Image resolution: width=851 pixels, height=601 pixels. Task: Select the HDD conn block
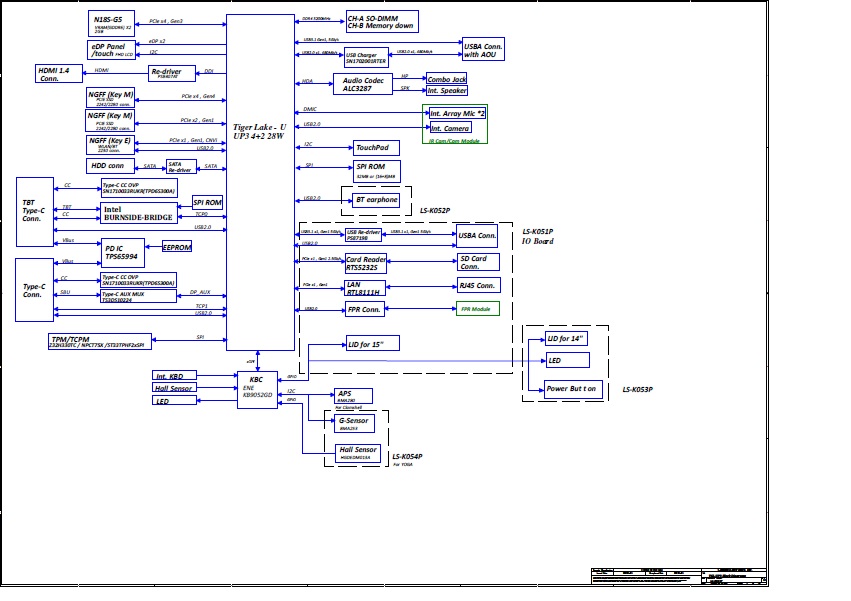click(110, 166)
